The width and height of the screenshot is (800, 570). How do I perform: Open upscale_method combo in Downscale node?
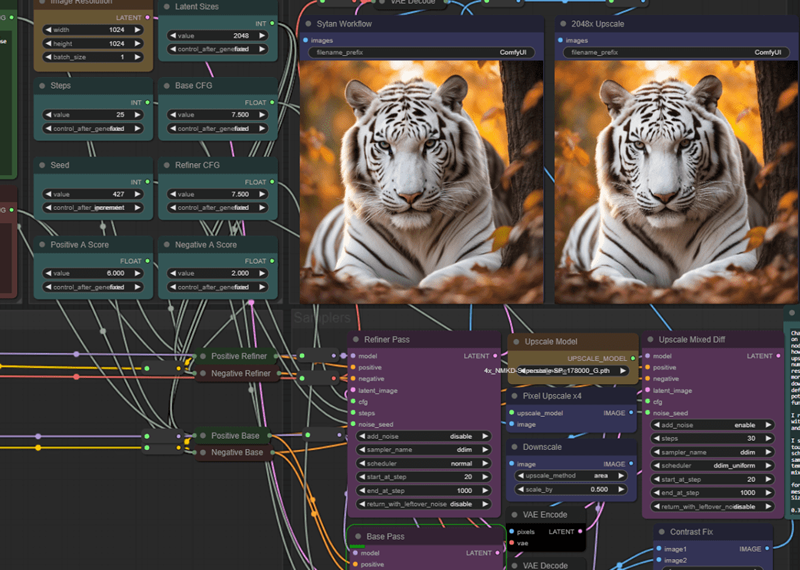coord(574,476)
